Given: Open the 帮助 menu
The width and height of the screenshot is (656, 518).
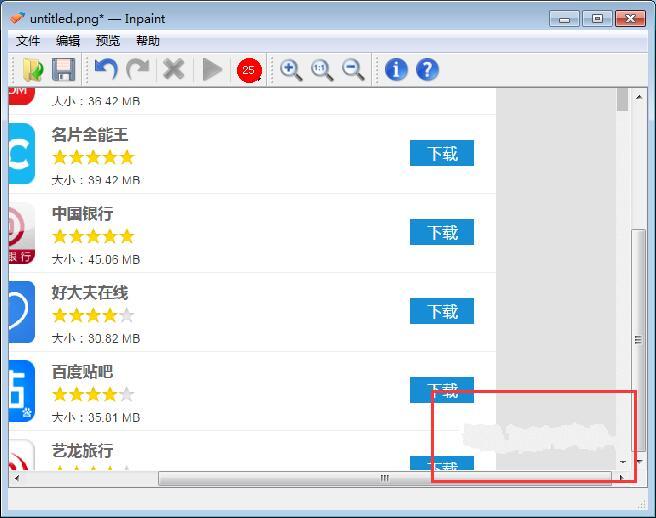Looking at the screenshot, I should [148, 41].
